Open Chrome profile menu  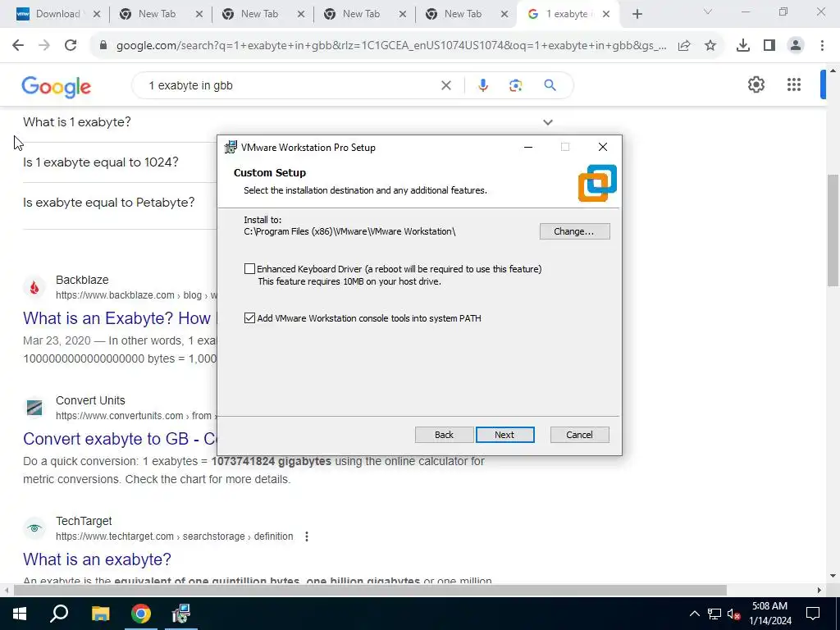click(796, 46)
